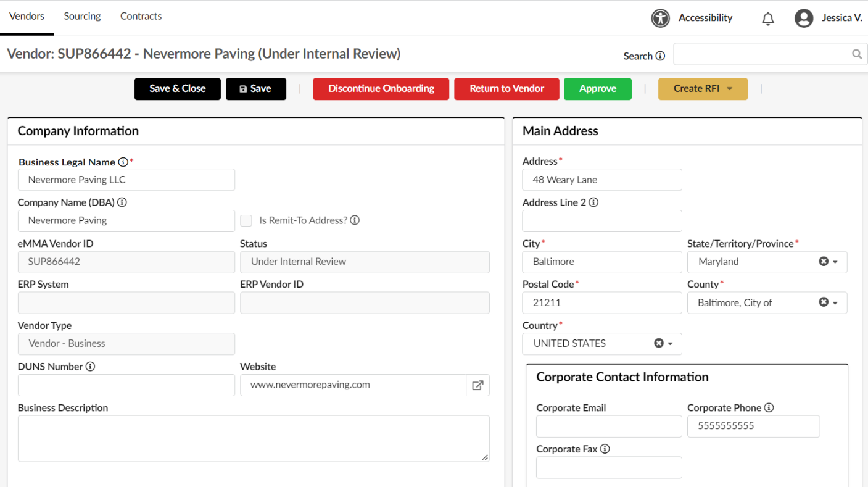Open the Accessibility icon in header
The image size is (868, 487).
[x=660, y=18]
